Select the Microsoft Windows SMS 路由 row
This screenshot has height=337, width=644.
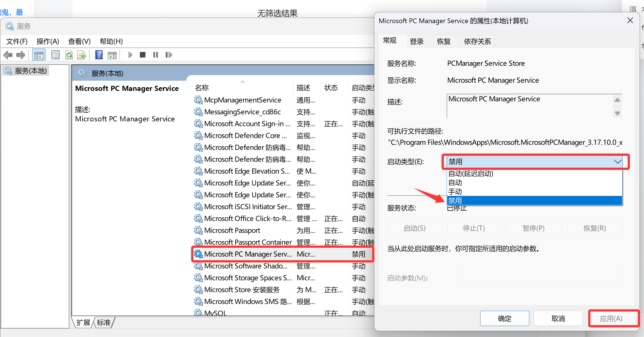click(284, 301)
